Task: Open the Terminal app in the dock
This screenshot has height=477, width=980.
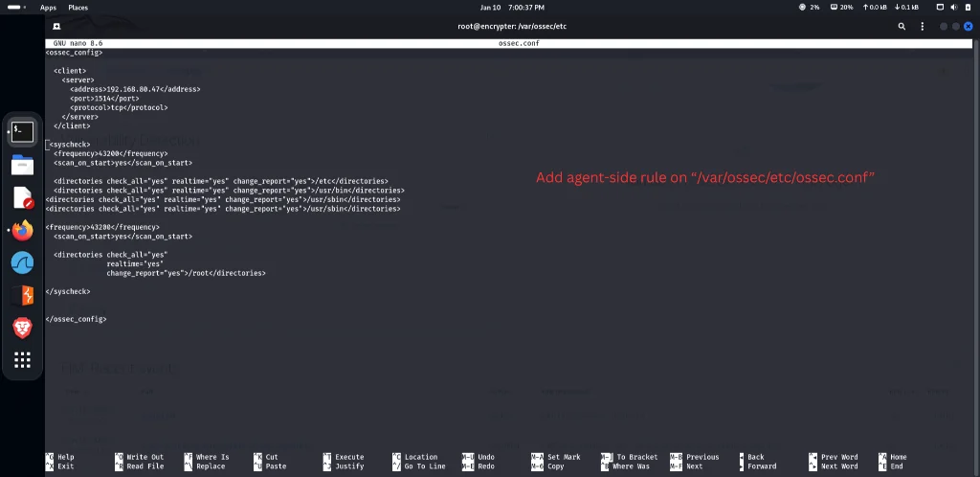Action: pyautogui.click(x=23, y=132)
